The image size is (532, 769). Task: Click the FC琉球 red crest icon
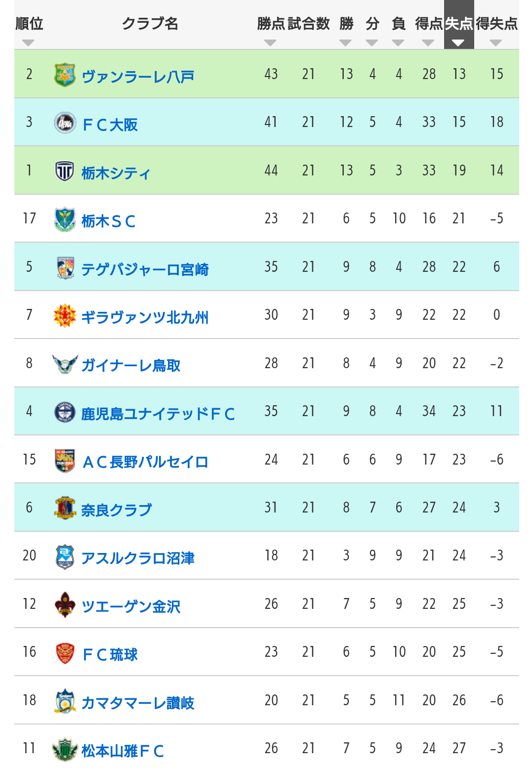(65, 653)
